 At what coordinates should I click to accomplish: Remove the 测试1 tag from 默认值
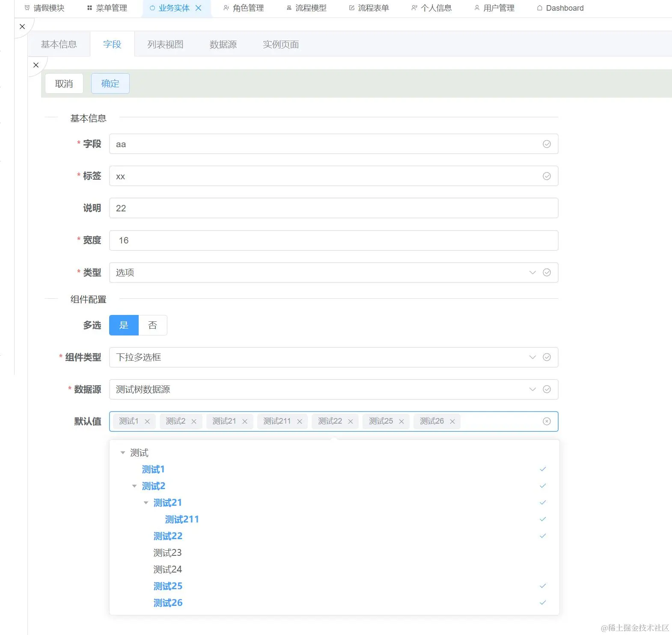click(147, 421)
